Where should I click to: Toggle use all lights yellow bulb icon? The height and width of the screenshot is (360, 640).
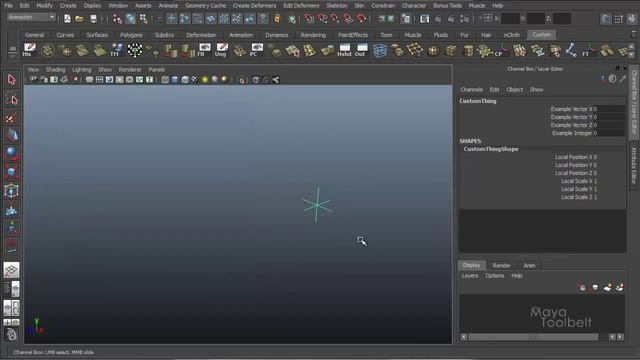205,80
